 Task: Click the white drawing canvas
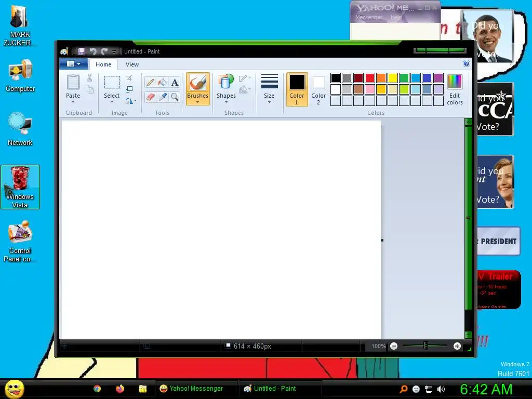[x=220, y=229]
